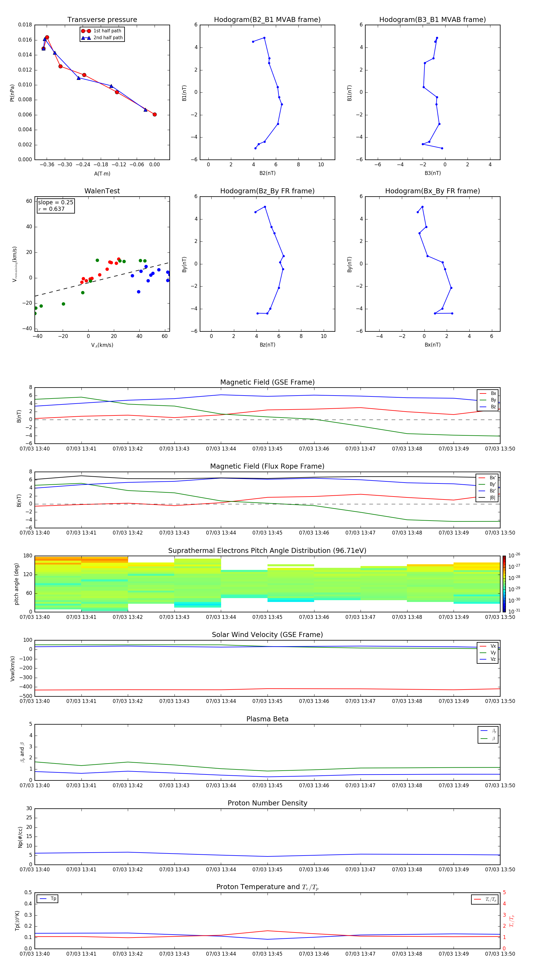
Task: Click the "A(T·m)" axis label
Action: click(102, 173)
